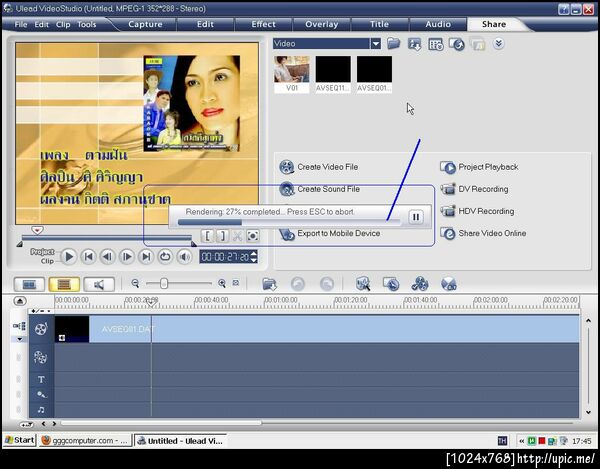The height and width of the screenshot is (469, 600).
Task: Click the Play button in preview
Action: coord(69,256)
